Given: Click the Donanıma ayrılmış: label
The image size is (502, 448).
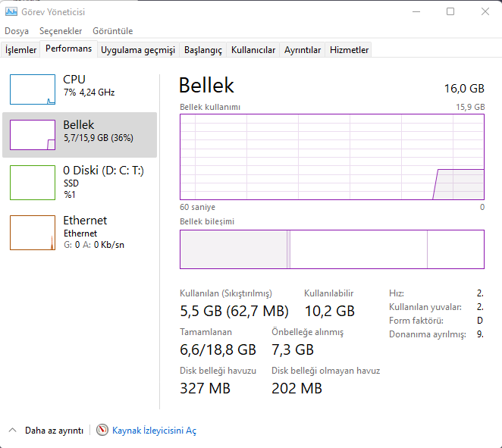Looking at the screenshot, I should pyautogui.click(x=428, y=334).
